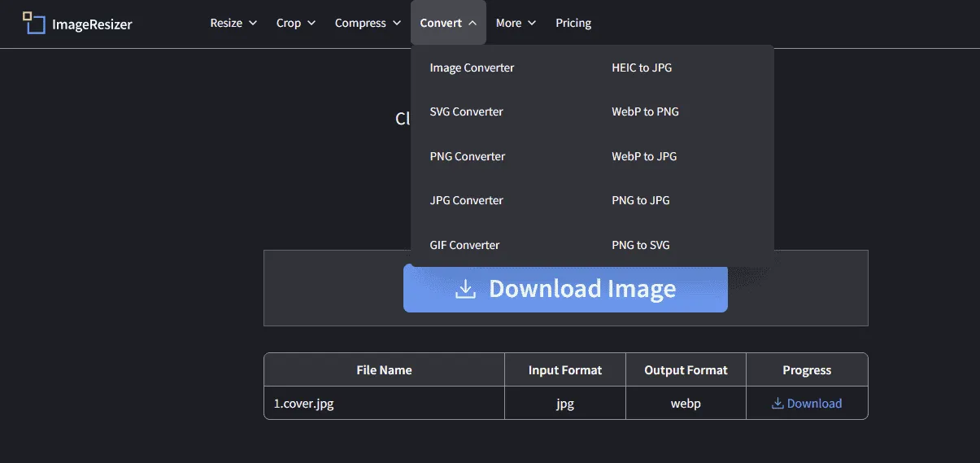This screenshot has width=980, height=463.
Task: Select PNG to SVG converter
Action: tap(641, 245)
